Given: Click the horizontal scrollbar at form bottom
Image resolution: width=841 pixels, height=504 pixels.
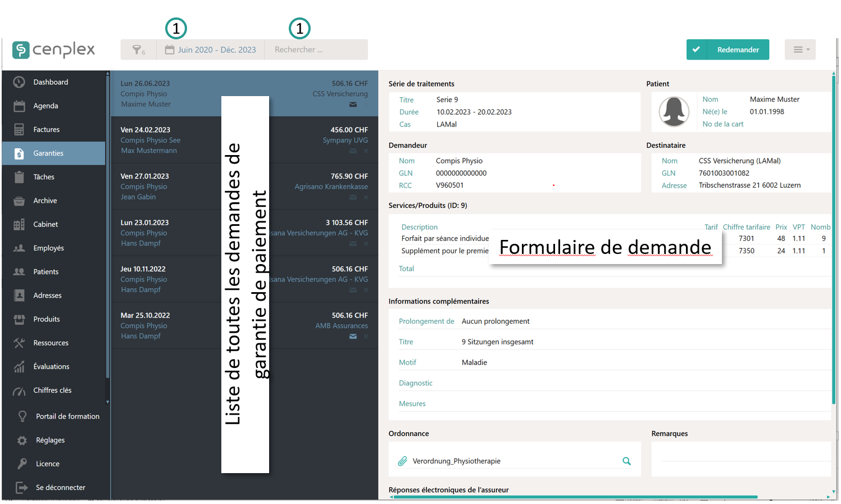Looking at the screenshot, I should pos(573,497).
